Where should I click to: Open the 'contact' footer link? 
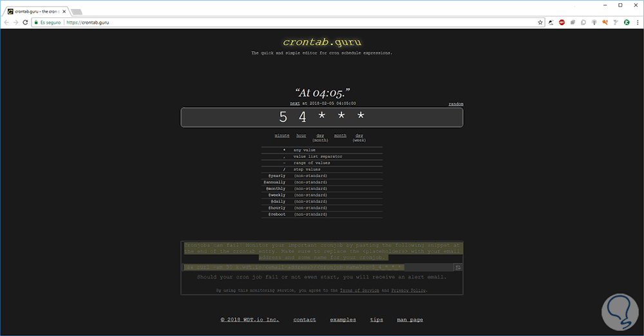(305, 319)
